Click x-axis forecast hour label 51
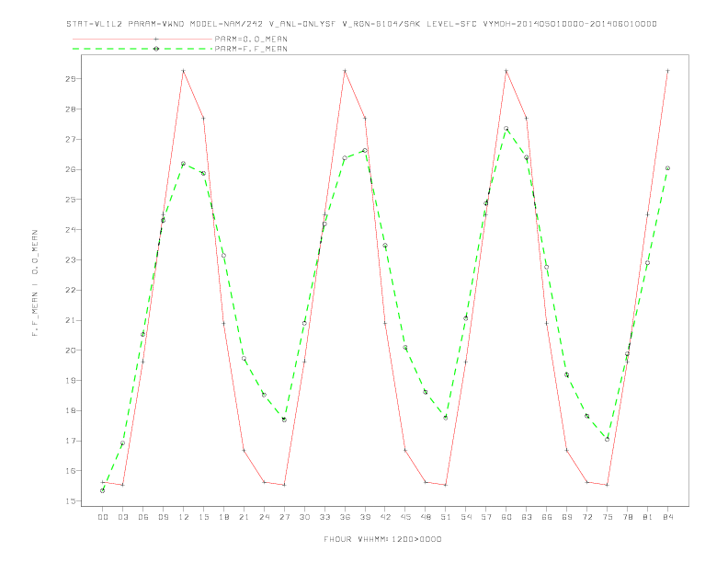This screenshot has width=728, height=563. point(446,517)
